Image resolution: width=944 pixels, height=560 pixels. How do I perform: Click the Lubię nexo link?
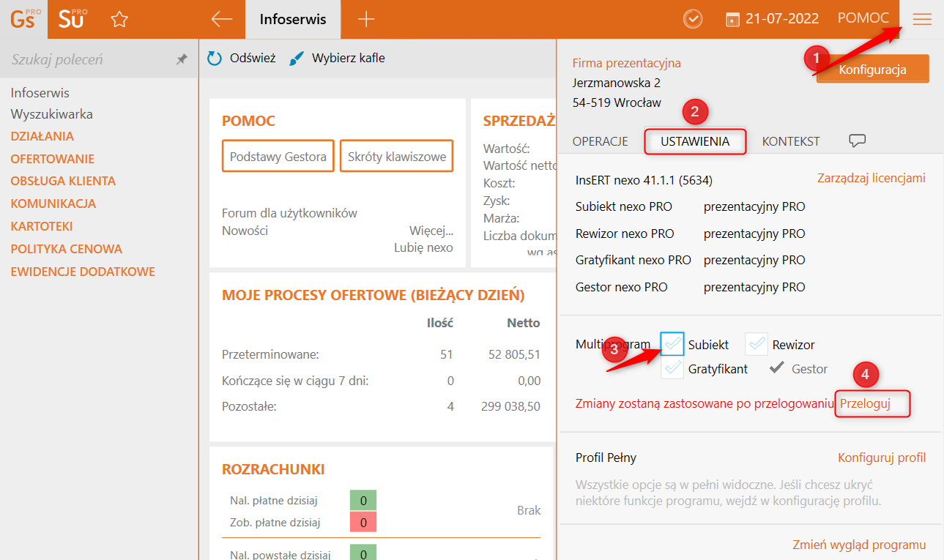(x=423, y=247)
